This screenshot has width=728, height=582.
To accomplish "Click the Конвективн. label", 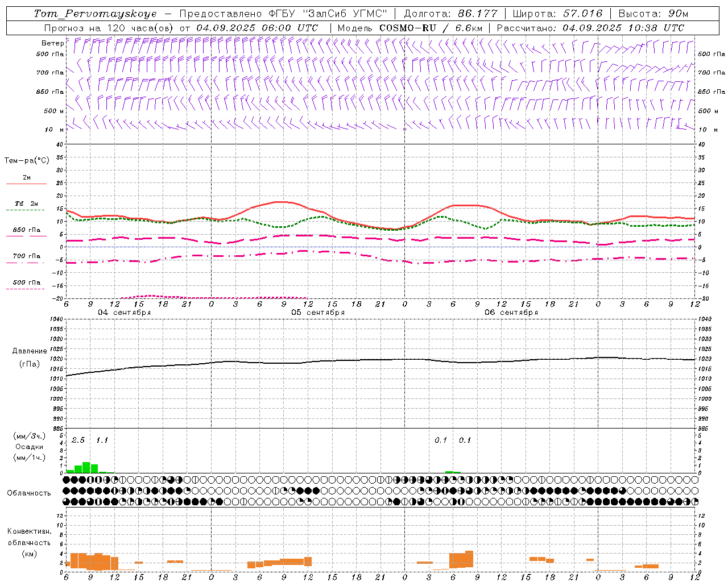I will point(29,531).
